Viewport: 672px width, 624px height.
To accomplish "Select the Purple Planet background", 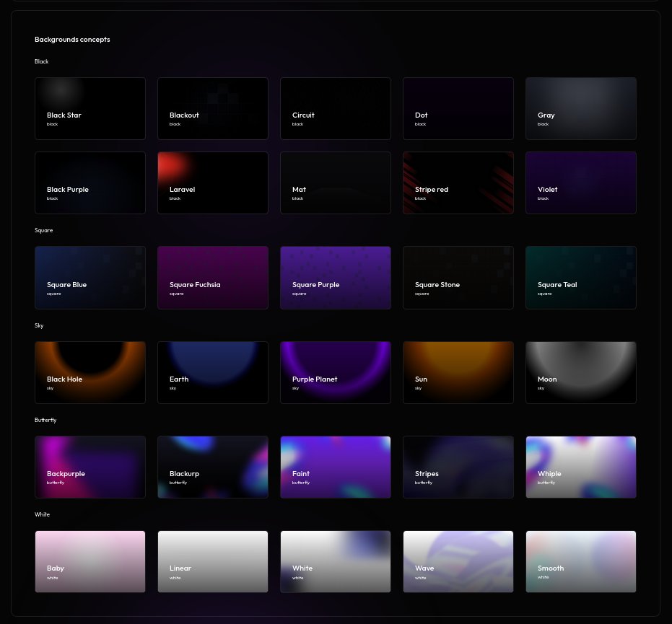I will 336,372.
